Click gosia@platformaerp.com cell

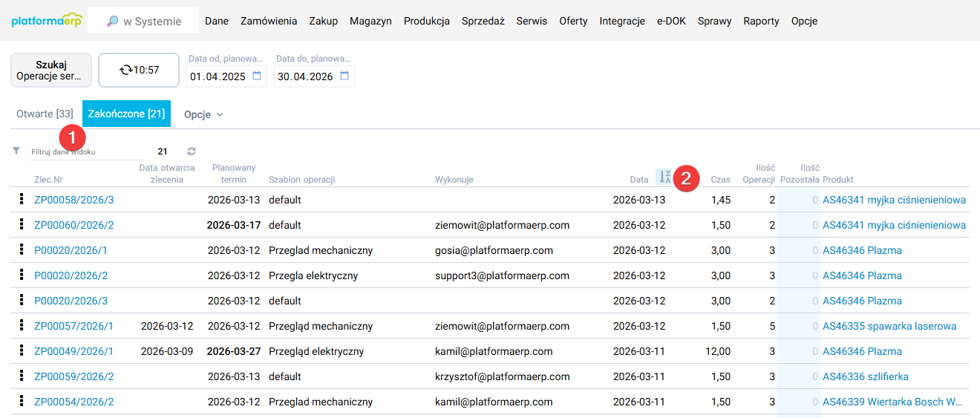pos(494,250)
